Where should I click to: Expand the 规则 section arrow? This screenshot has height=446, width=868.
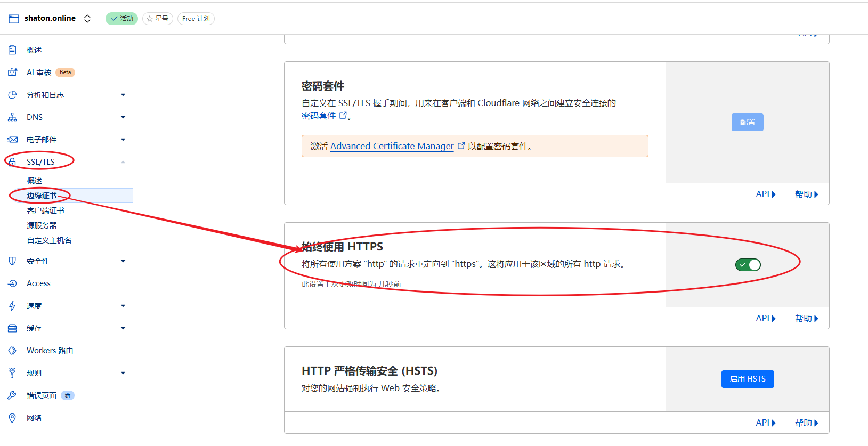(x=123, y=373)
